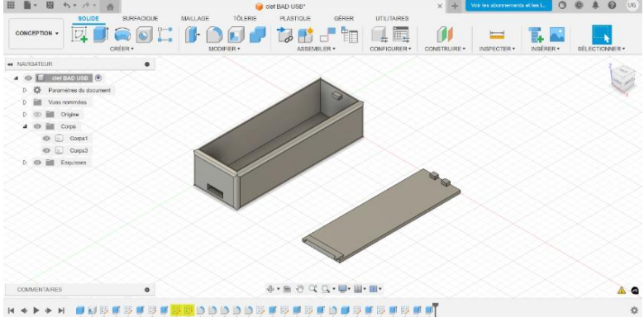Switch to the UTILITAIRES tab

(x=392, y=18)
